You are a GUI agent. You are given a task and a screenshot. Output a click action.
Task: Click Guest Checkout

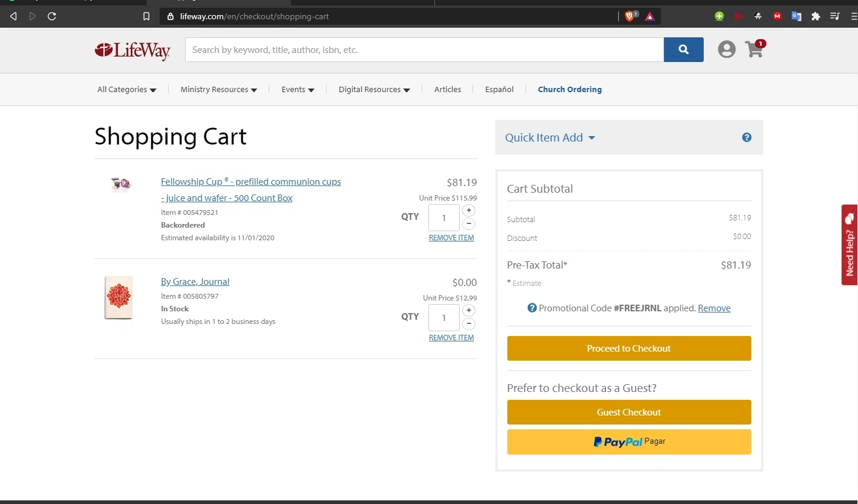(x=629, y=412)
